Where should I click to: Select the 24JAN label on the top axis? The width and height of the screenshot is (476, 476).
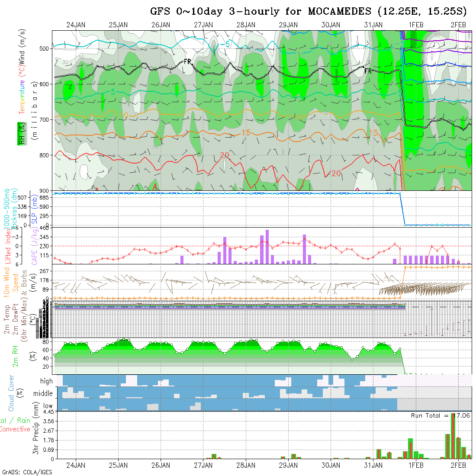[x=76, y=25]
